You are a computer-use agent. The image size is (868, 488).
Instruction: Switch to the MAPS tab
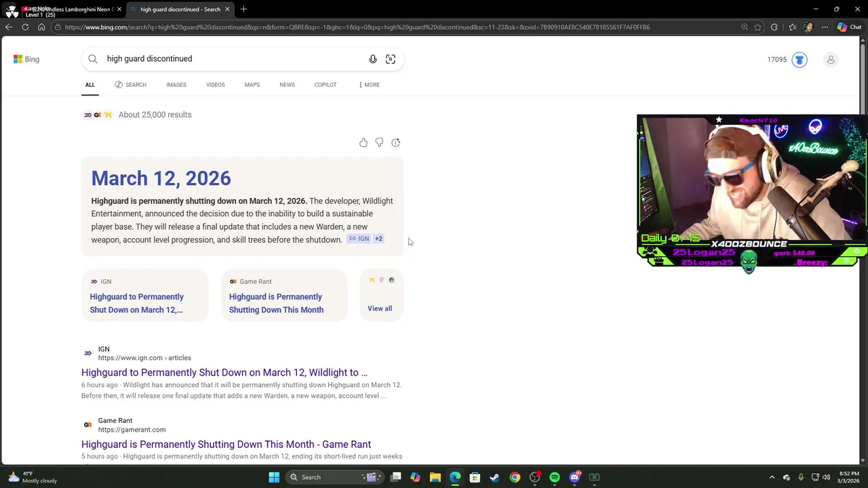[252, 85]
